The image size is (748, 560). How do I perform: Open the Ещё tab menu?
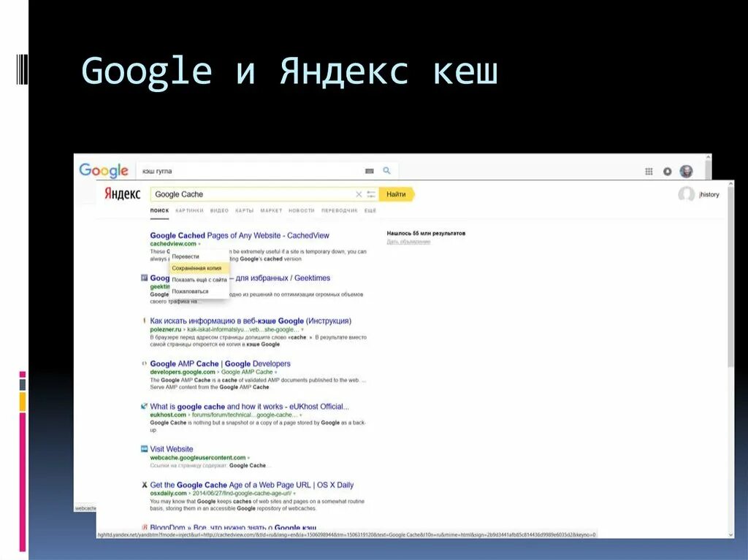click(370, 210)
